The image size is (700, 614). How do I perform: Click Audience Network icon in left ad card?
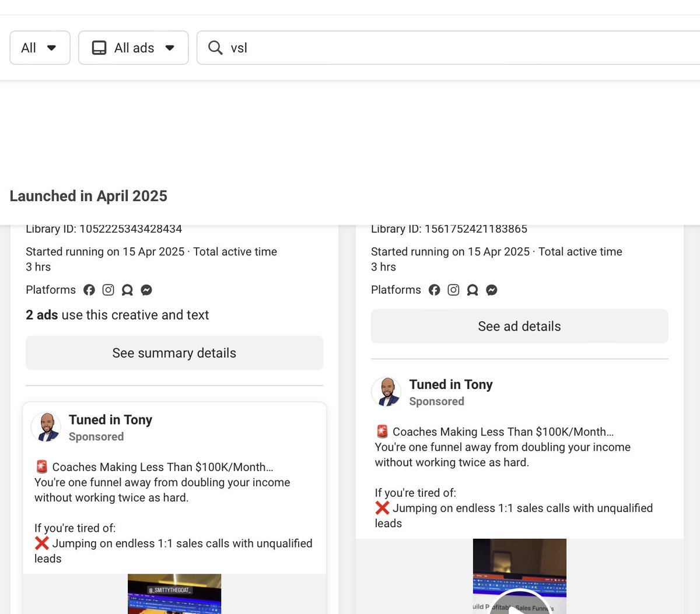point(127,290)
